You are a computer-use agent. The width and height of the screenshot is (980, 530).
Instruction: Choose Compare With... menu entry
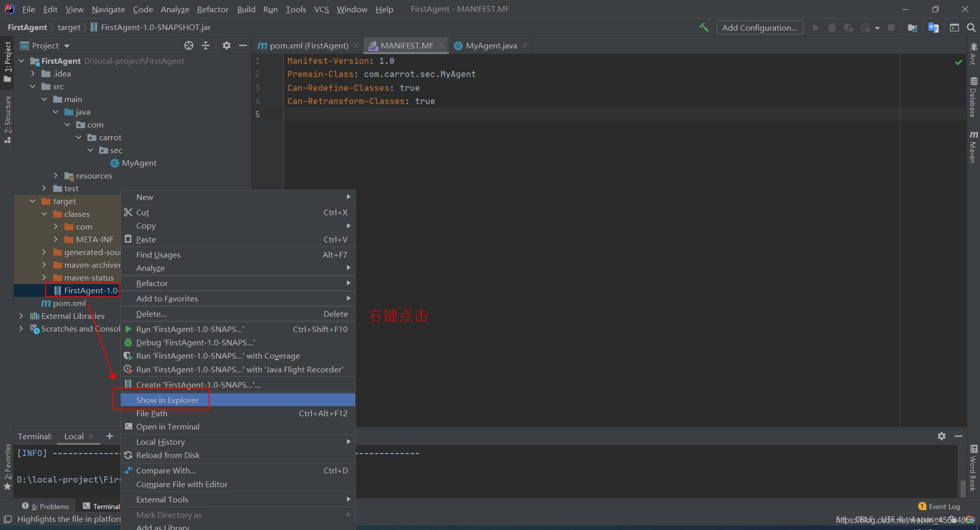coord(238,470)
